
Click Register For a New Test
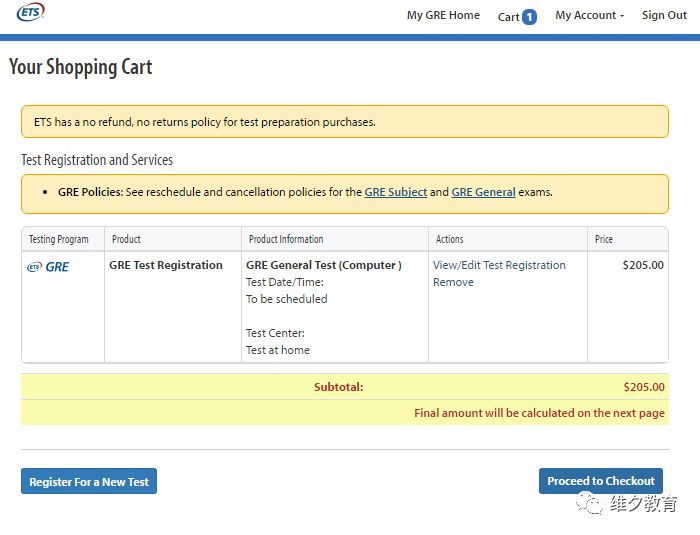(x=89, y=482)
